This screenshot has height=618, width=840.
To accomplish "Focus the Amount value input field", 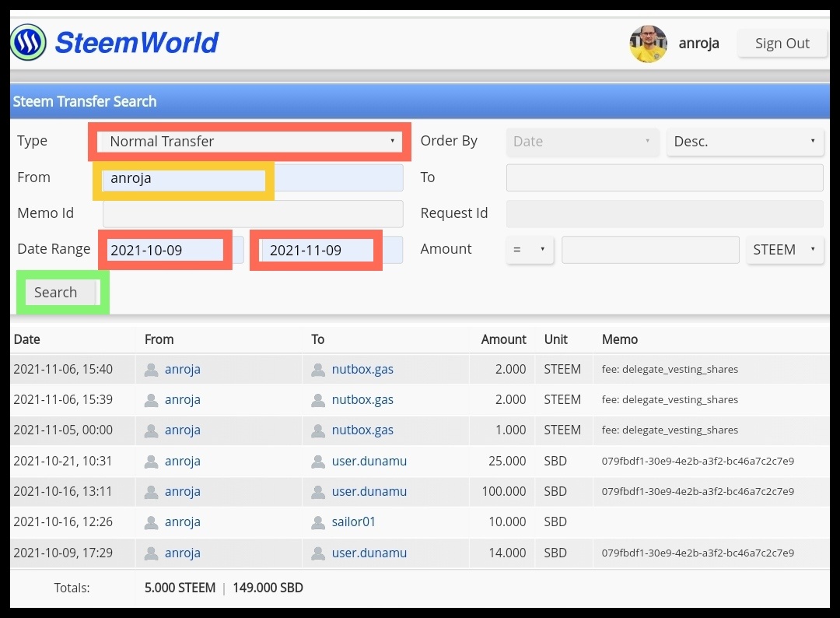I will 650,249.
